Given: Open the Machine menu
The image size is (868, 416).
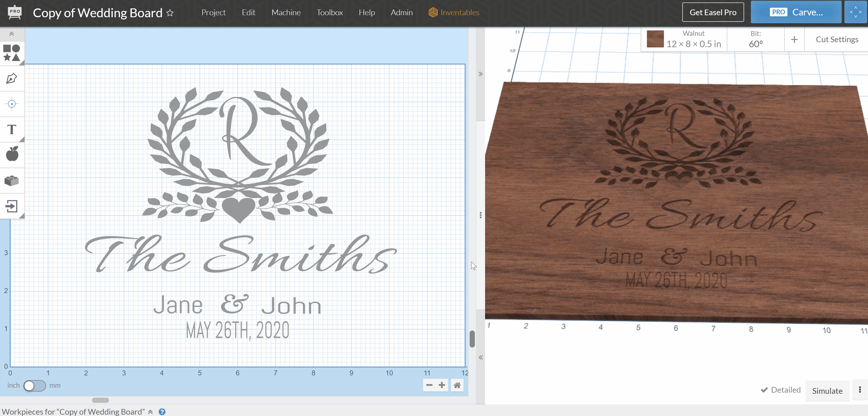Looking at the screenshot, I should 286,12.
